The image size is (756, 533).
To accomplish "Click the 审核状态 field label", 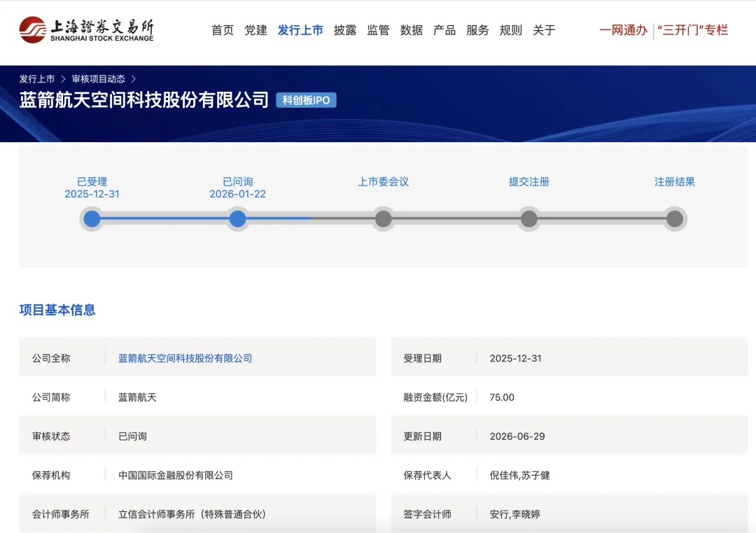I will point(51,436).
